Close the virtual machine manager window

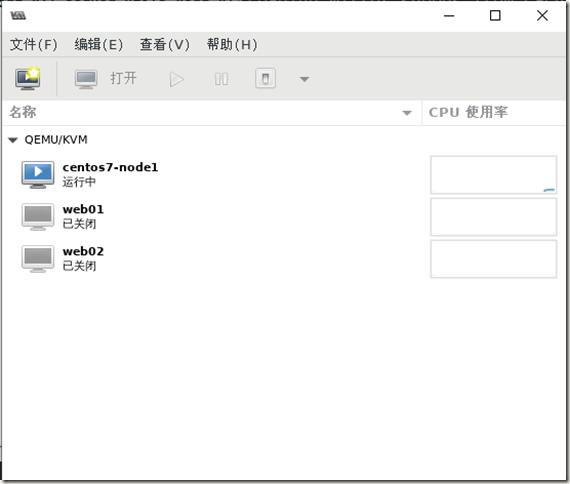542,16
